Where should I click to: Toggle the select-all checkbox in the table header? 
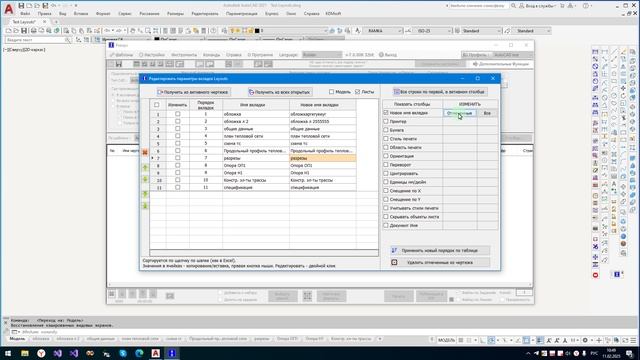[x=157, y=105]
